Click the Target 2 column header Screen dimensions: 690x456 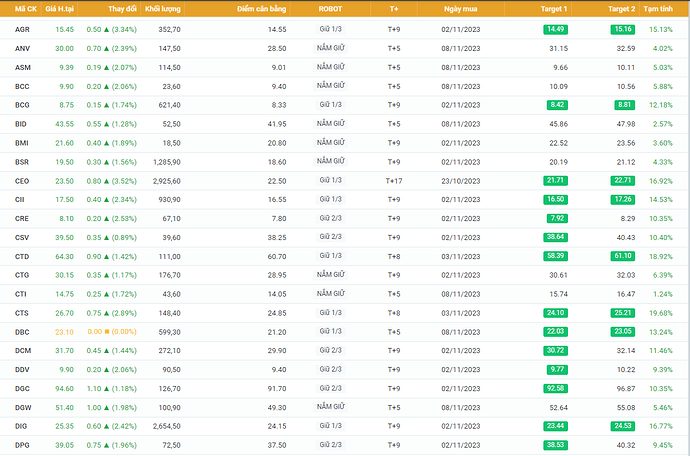click(x=621, y=9)
